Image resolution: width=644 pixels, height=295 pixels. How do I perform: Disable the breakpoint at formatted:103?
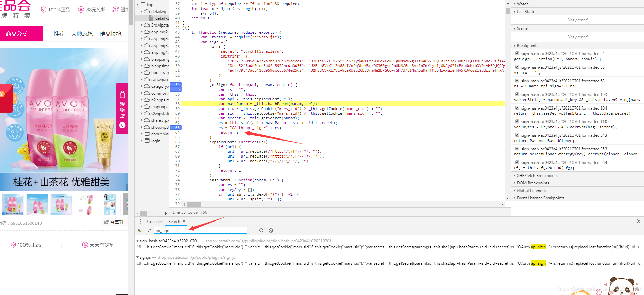point(517,94)
